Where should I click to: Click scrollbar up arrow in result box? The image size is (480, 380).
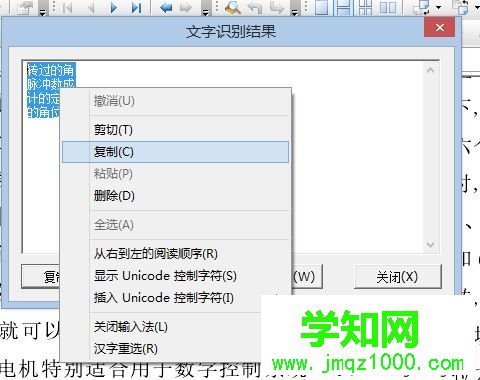430,70
